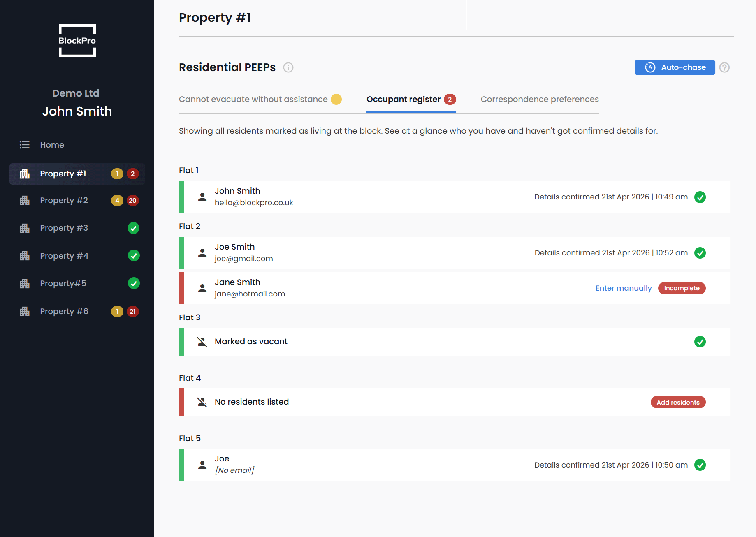Open the info tooltip beside Residential PEEPs
756x537 pixels.
(x=288, y=67)
